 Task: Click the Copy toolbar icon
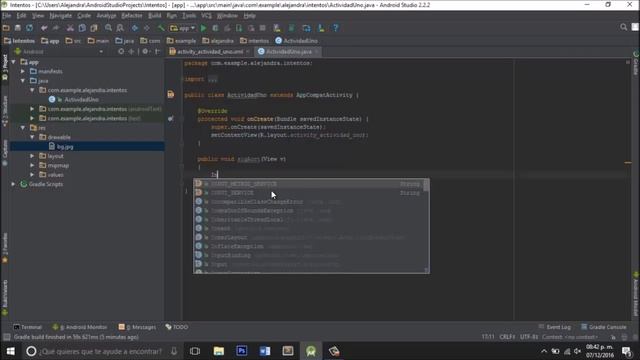pos(82,28)
